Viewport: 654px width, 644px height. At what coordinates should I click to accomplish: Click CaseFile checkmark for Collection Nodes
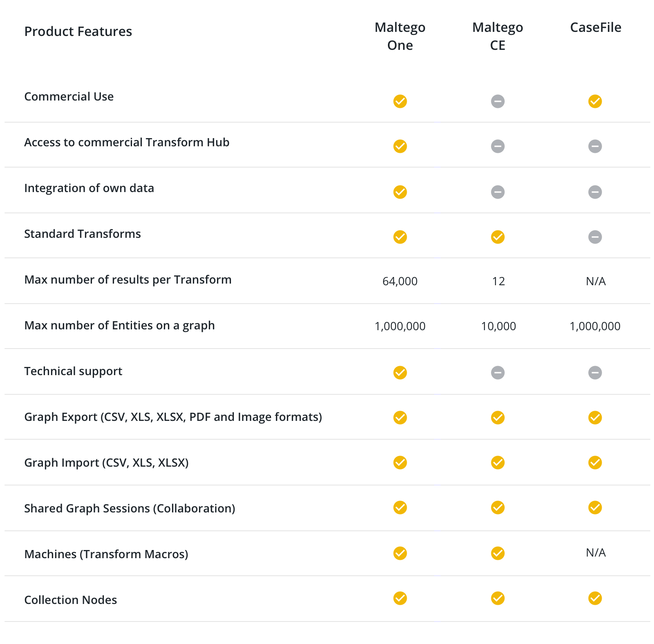coord(595,598)
